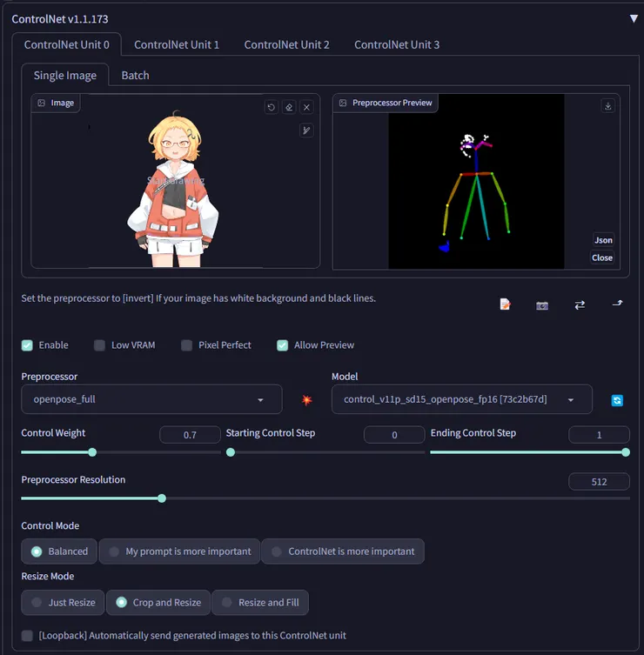
Task: Open new canvas notepad icon
Action: click(x=505, y=304)
